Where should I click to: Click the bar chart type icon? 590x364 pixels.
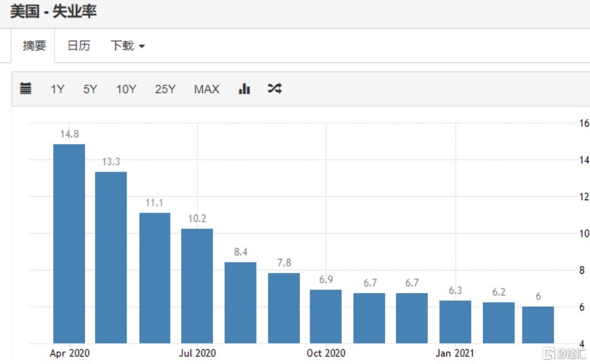(244, 89)
